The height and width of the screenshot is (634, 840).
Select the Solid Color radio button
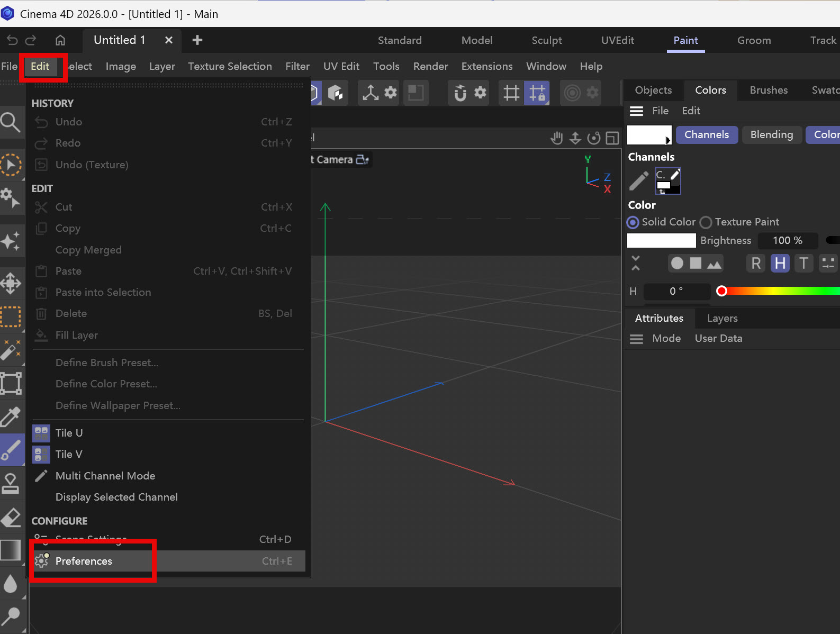(x=633, y=222)
